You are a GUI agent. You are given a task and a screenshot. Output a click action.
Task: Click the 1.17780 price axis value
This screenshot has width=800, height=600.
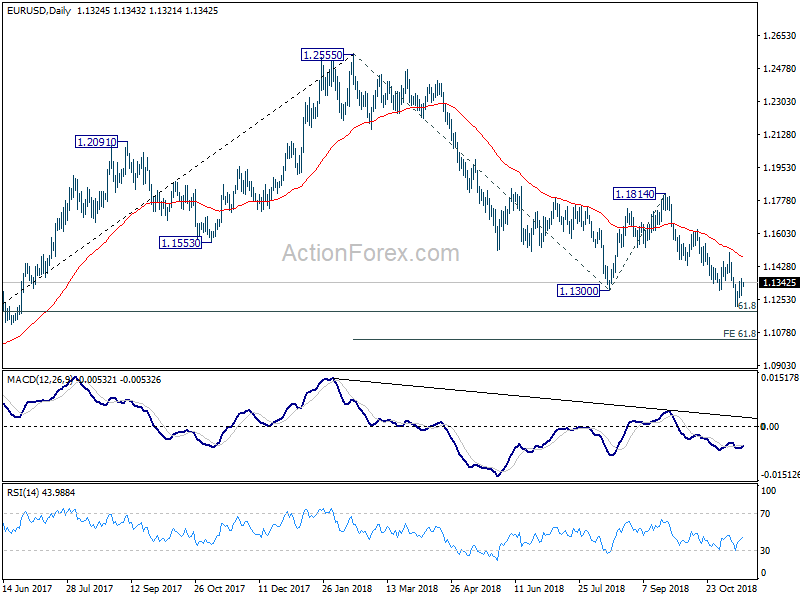779,201
